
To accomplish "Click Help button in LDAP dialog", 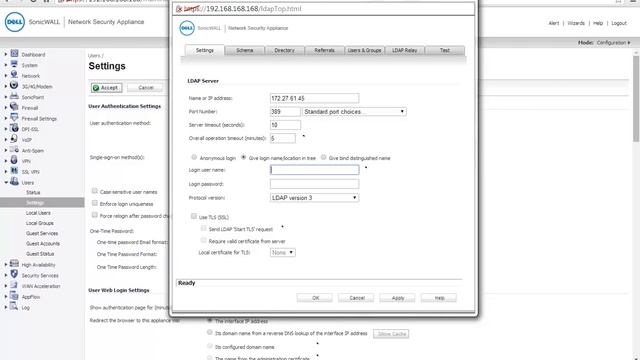I will pyautogui.click(x=439, y=298).
